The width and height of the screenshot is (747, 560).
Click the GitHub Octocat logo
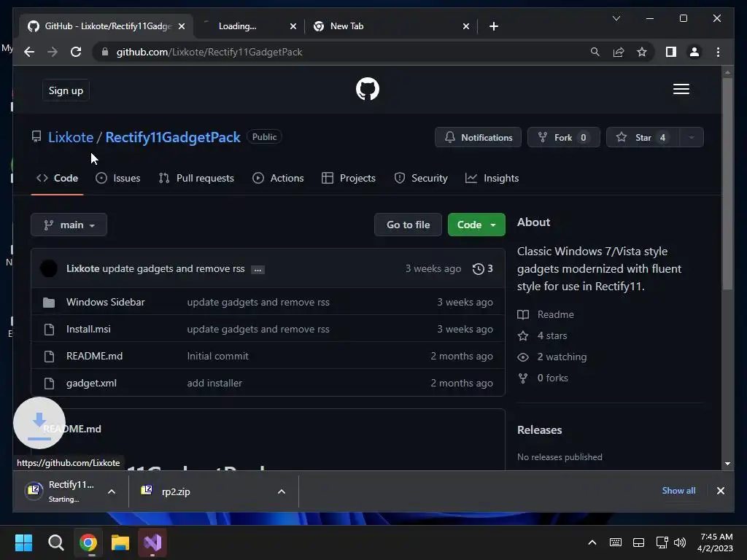pyautogui.click(x=368, y=89)
